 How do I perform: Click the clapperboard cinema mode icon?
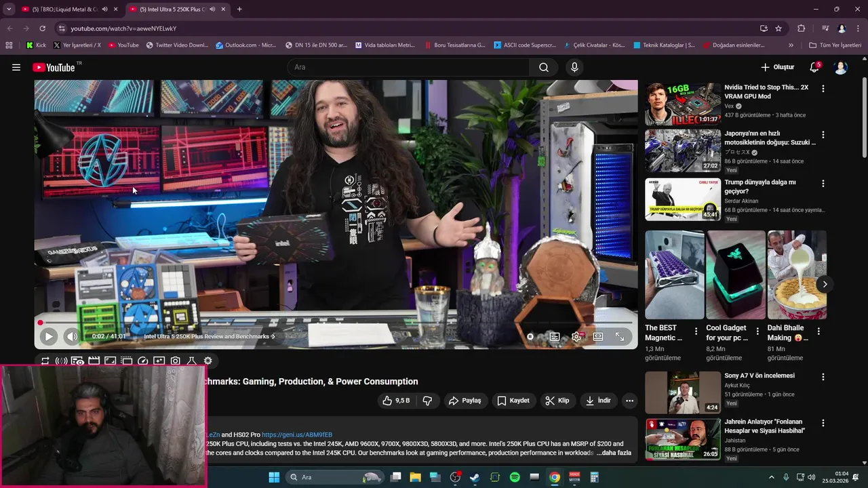(94, 361)
